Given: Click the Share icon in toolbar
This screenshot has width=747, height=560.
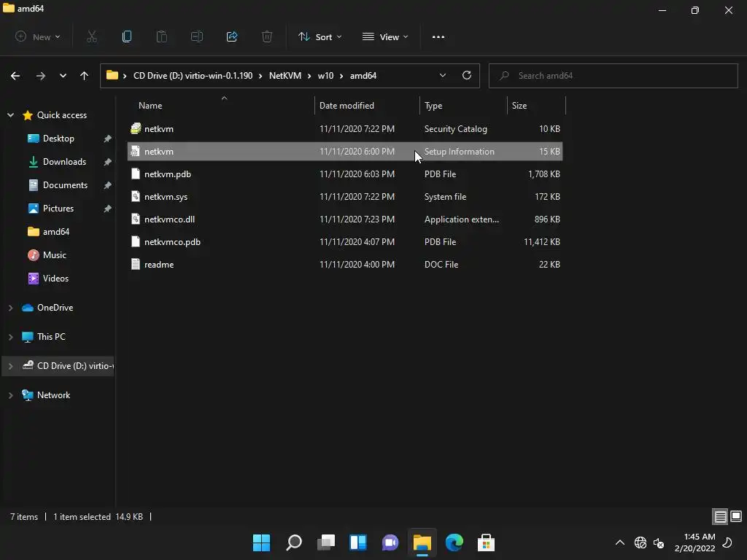Looking at the screenshot, I should pos(232,36).
